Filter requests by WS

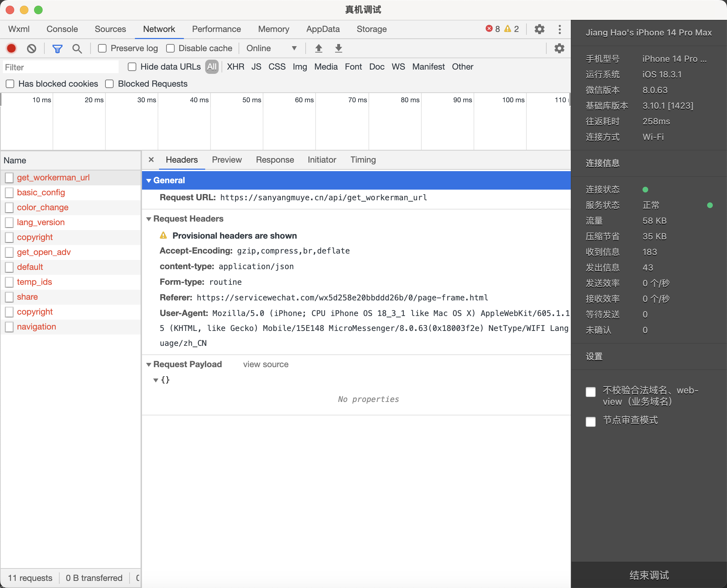(x=398, y=67)
